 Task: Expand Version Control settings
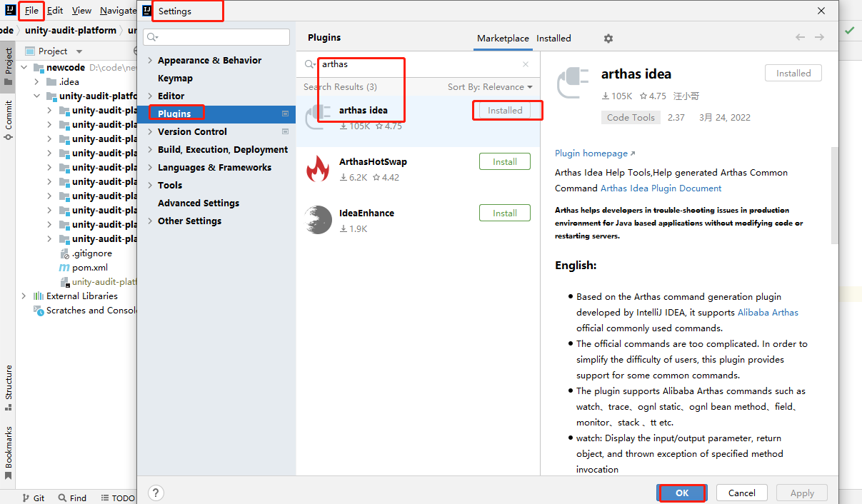tap(150, 132)
